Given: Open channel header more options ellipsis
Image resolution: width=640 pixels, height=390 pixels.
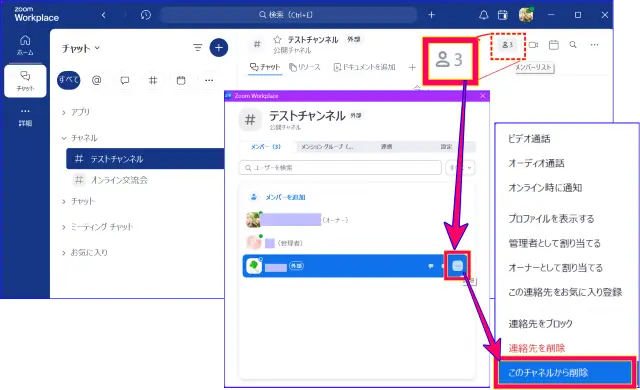Looking at the screenshot, I should [594, 45].
